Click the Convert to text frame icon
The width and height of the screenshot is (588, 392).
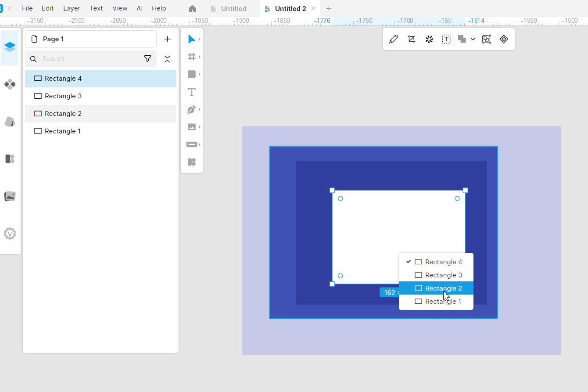tap(446, 39)
